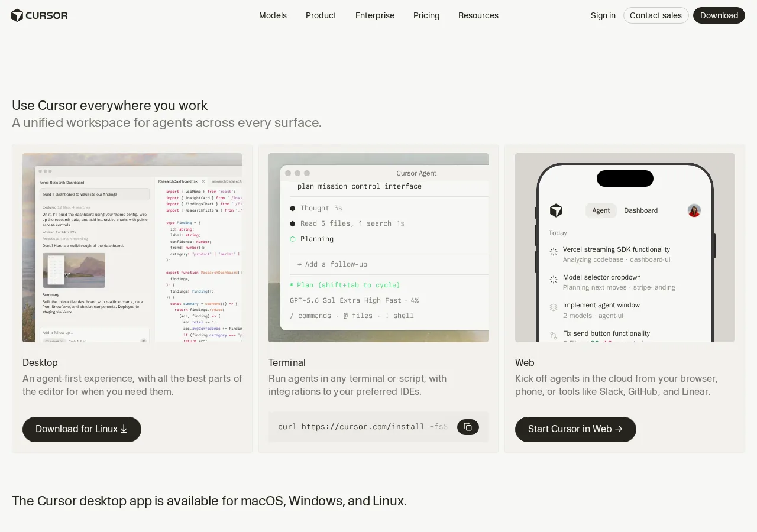Click the Today label in phone mockup
757x532 pixels.
pos(558,233)
